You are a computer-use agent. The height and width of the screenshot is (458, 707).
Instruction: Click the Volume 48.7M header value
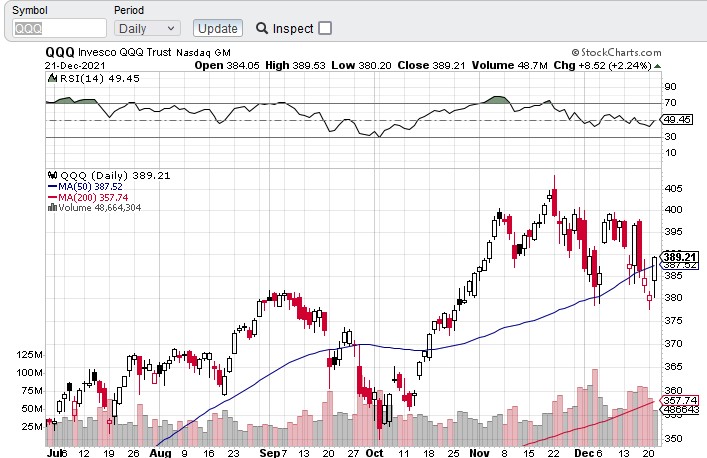click(510, 65)
